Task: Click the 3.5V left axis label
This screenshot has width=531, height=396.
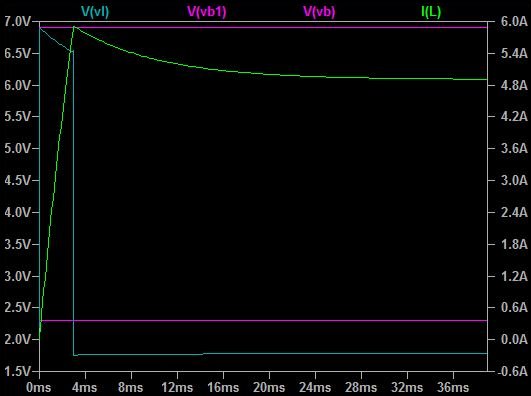Action: 17,244
